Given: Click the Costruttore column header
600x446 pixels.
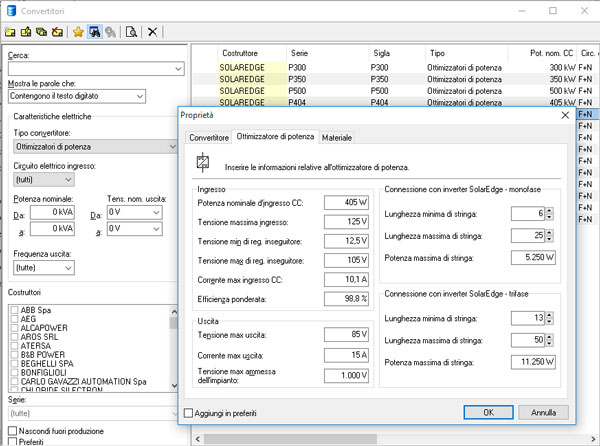Looking at the screenshot, I should pos(252,53).
